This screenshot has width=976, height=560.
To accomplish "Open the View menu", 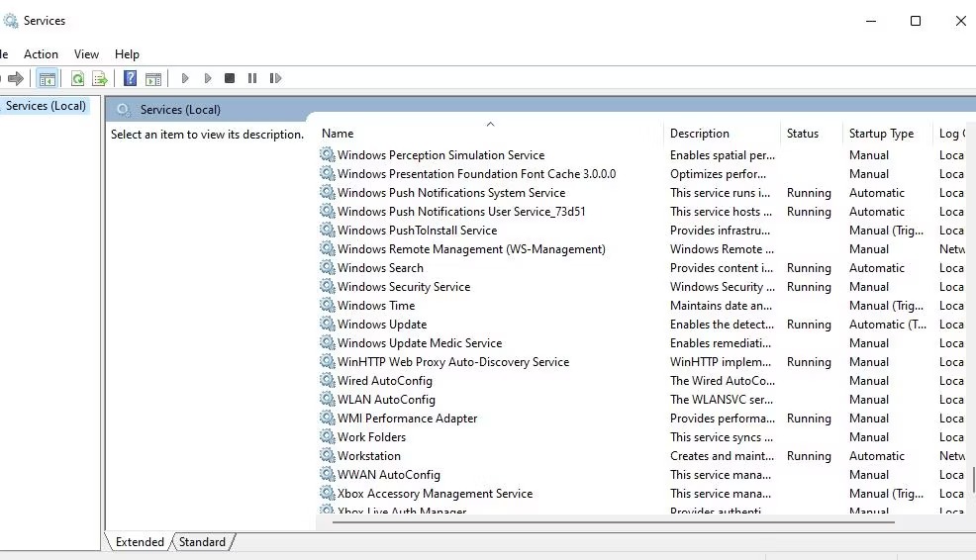I will [86, 54].
